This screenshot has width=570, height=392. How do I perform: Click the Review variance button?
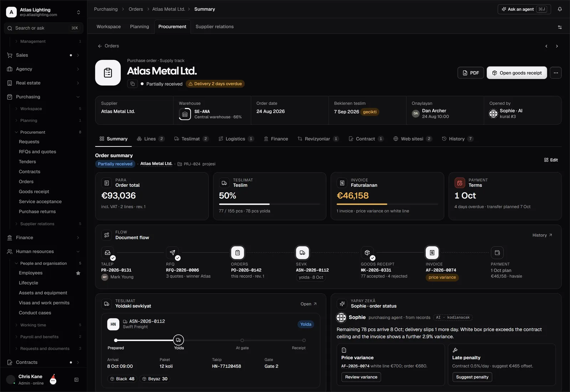(x=361, y=377)
